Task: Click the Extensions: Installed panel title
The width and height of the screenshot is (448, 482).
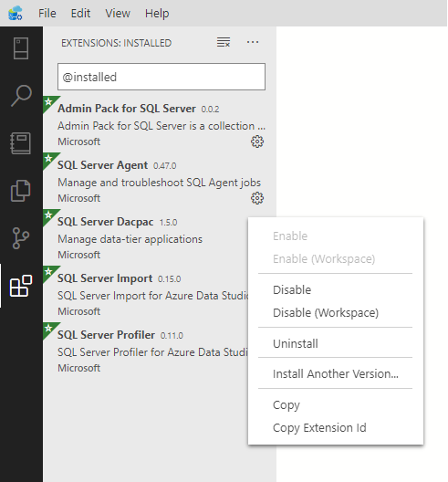Action: (x=116, y=43)
